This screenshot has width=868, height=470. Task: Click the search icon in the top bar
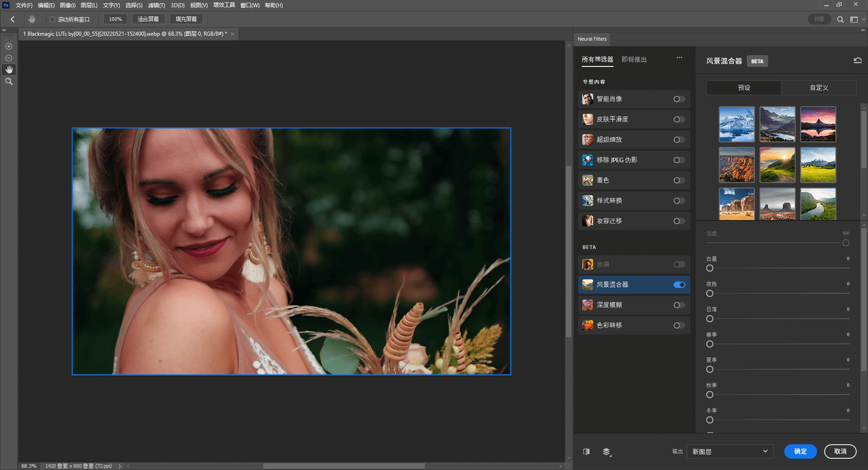coord(841,19)
